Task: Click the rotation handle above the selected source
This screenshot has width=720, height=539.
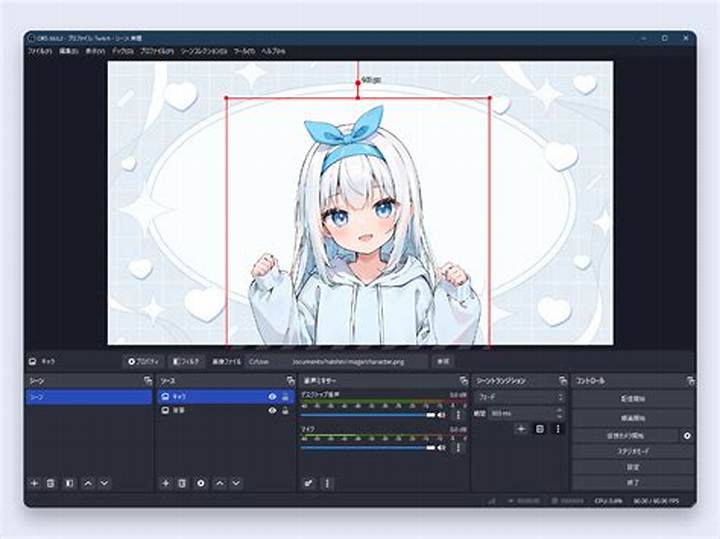Action: pos(358,83)
